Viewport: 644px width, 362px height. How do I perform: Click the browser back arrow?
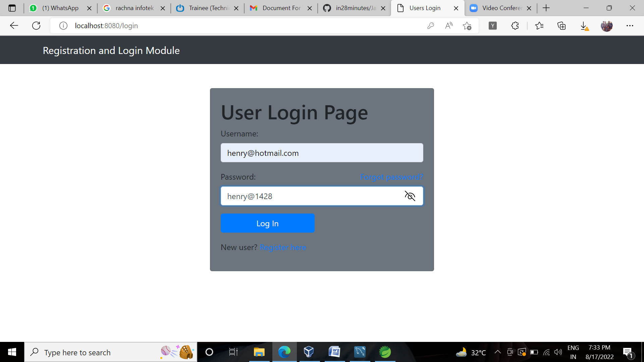click(x=14, y=25)
